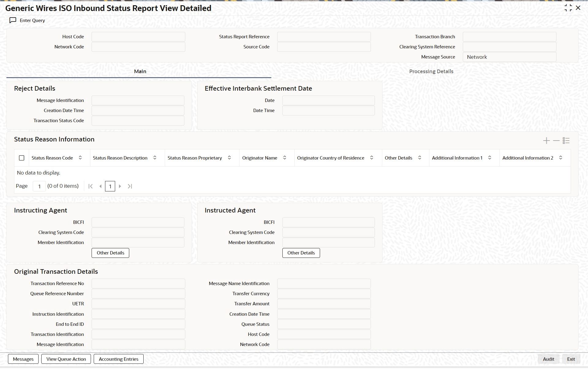Add row with plus icon in Status Reason Information

[x=546, y=141]
